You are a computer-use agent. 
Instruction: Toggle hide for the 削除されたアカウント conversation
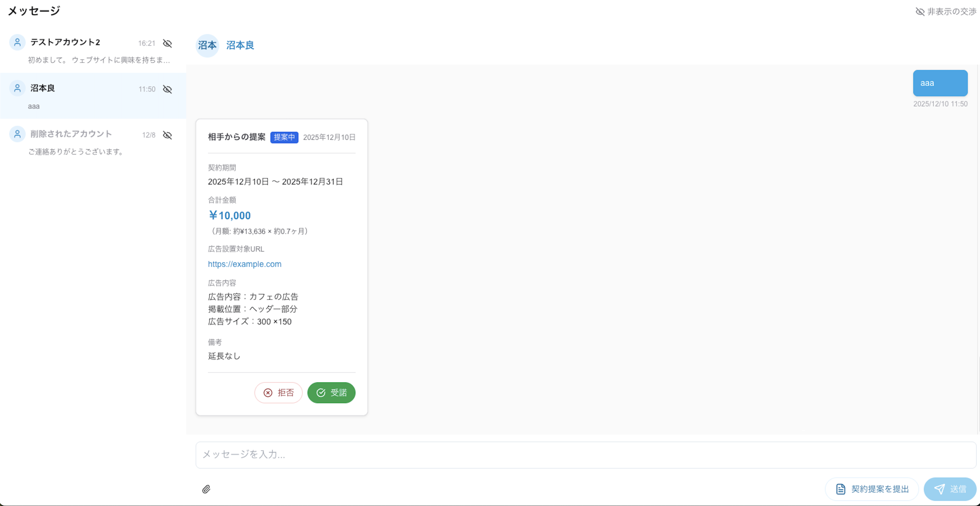tap(167, 135)
